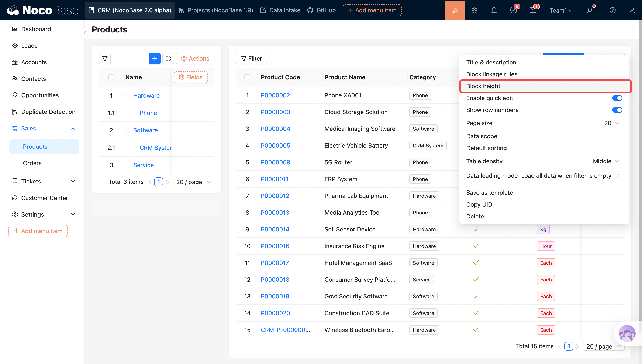Toggle Enable quick edit switch
Viewport: 642px width, 364px height.
(617, 98)
